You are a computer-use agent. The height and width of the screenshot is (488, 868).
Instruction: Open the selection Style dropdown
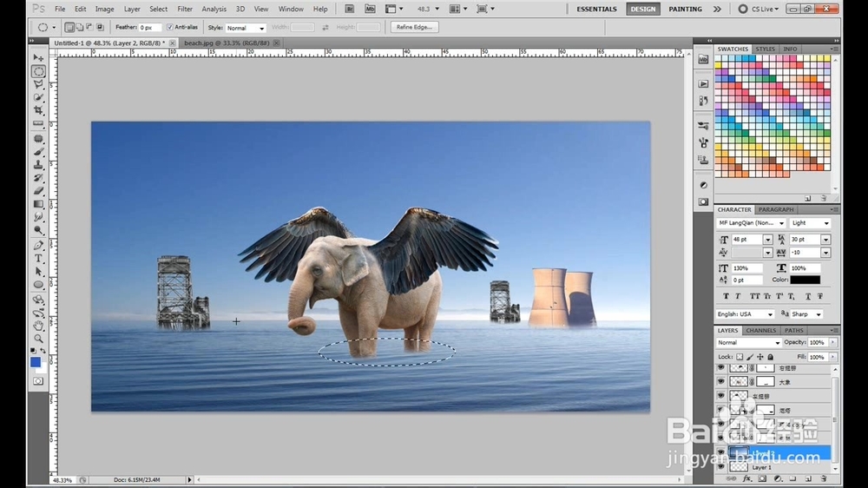(246, 28)
